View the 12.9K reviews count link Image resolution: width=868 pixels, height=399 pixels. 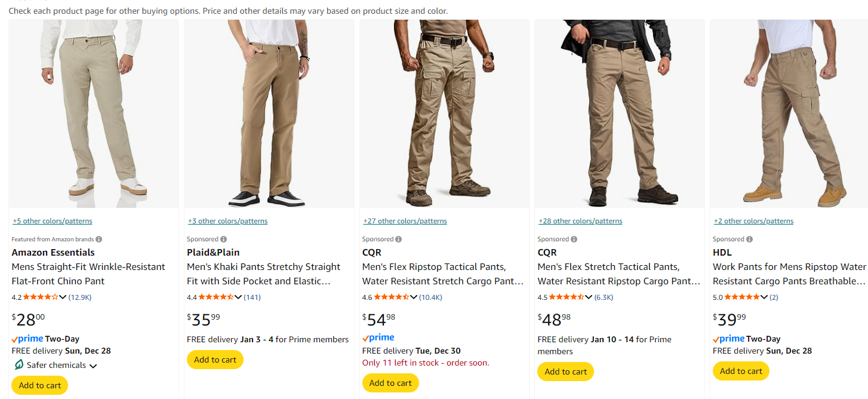pyautogui.click(x=80, y=297)
